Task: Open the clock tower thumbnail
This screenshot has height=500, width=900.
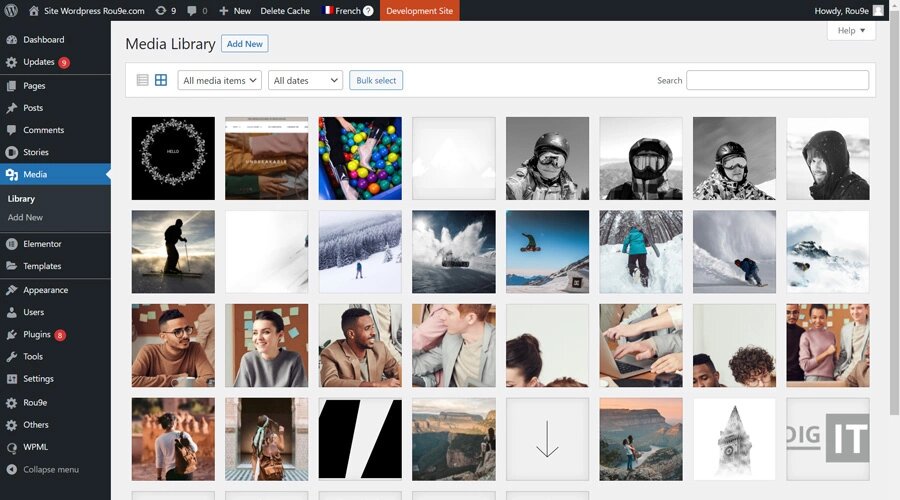Action: pyautogui.click(x=735, y=439)
